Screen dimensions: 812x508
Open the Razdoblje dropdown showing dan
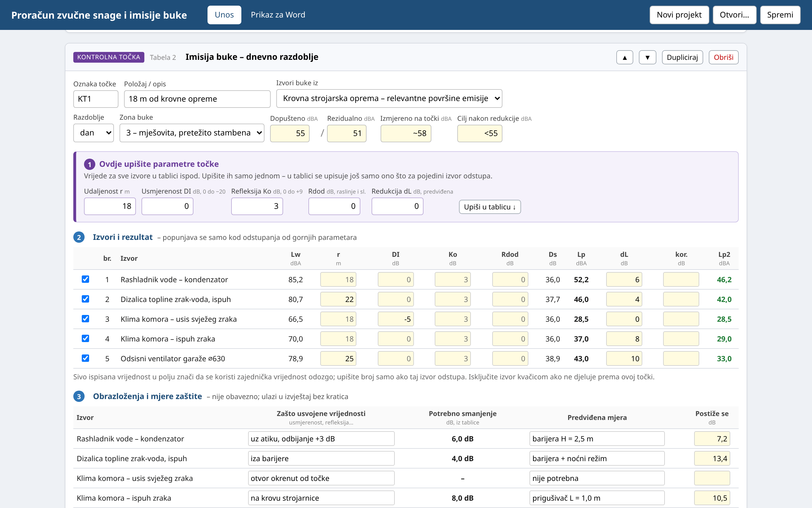[93, 133]
